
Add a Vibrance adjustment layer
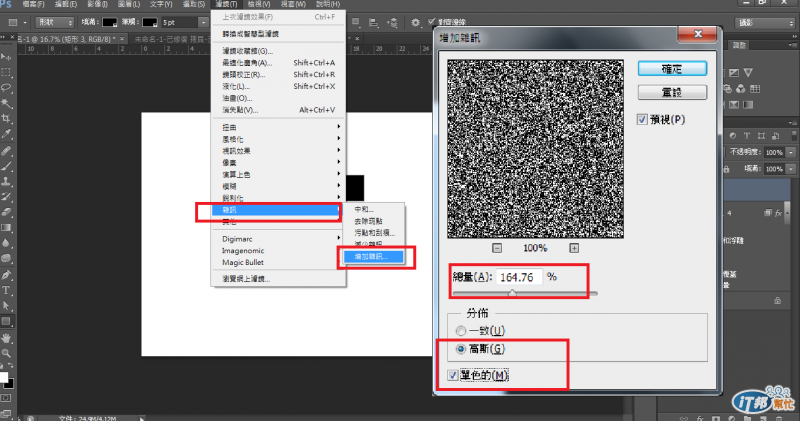point(748,72)
